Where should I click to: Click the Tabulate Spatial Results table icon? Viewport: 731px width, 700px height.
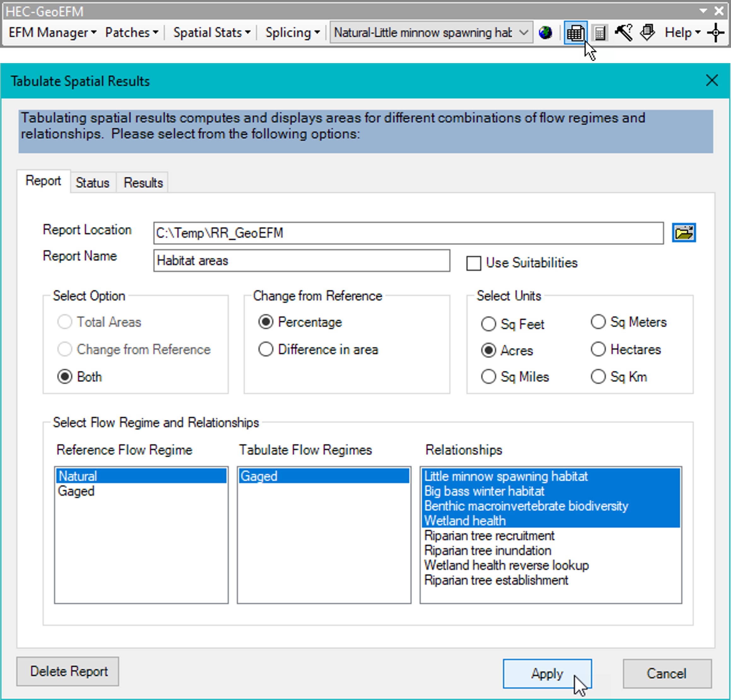pos(575,33)
